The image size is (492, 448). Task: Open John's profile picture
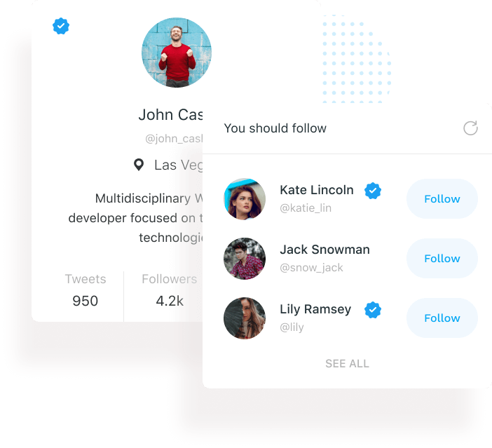pos(177,53)
